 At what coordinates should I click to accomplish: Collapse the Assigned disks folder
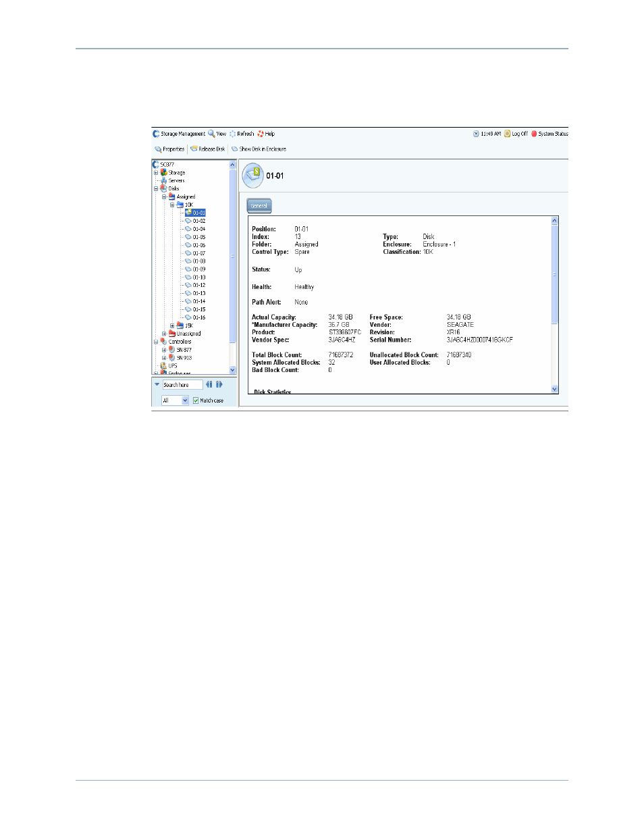pyautogui.click(x=164, y=197)
